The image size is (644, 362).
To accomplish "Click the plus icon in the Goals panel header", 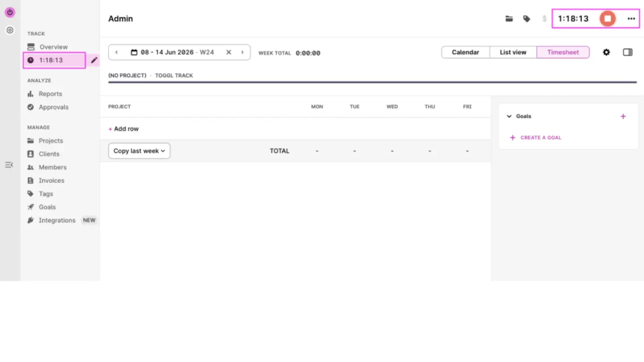I will coord(623,116).
